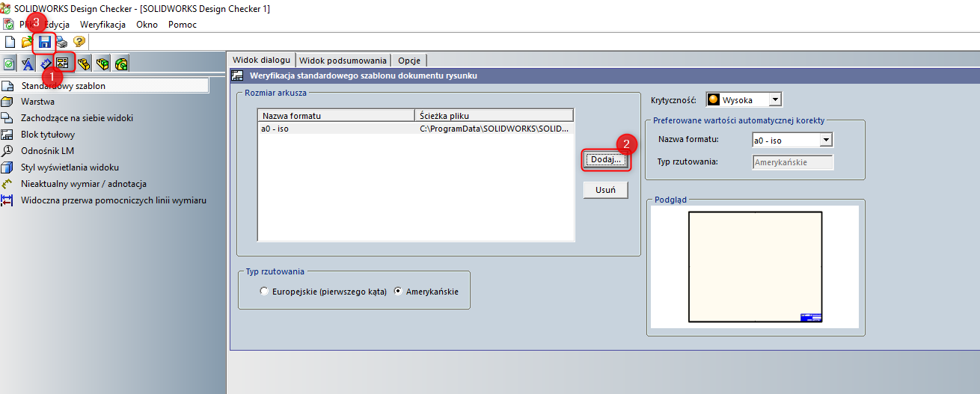The image size is (980, 394).
Task: Select the a0 - iso format row
Action: [416, 129]
